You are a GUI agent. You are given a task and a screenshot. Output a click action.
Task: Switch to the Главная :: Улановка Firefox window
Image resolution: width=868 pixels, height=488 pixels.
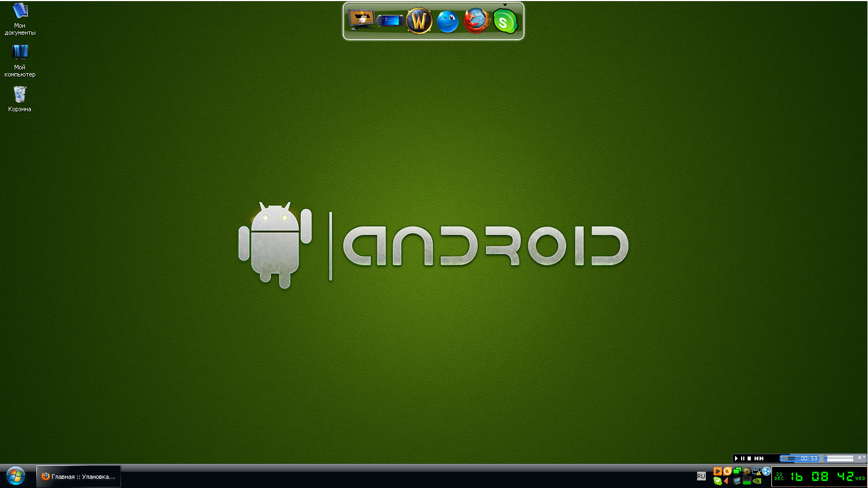pyautogui.click(x=79, y=477)
